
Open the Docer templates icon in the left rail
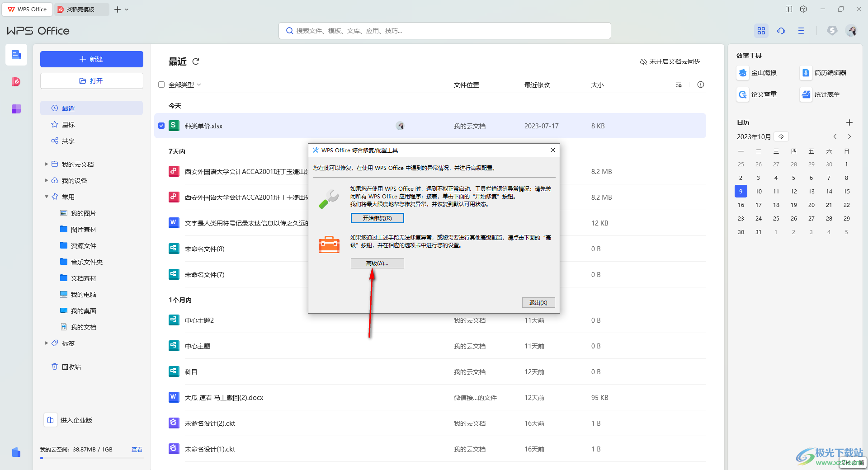pos(16,82)
